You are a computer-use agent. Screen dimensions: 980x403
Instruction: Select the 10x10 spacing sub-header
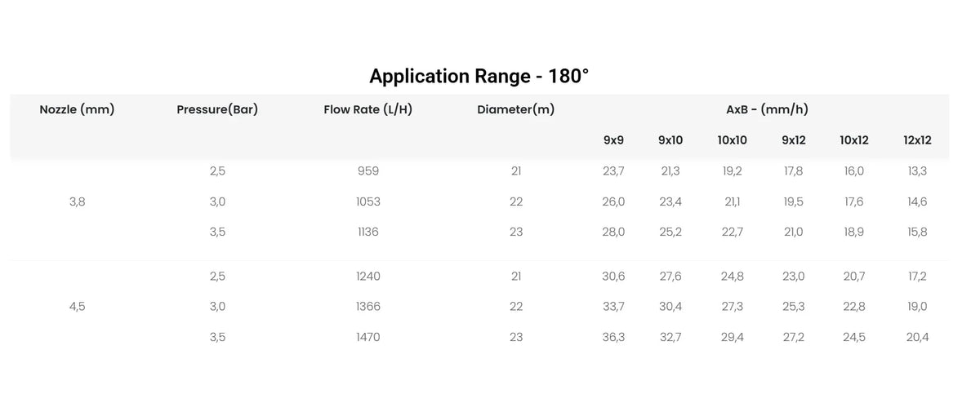pos(733,139)
